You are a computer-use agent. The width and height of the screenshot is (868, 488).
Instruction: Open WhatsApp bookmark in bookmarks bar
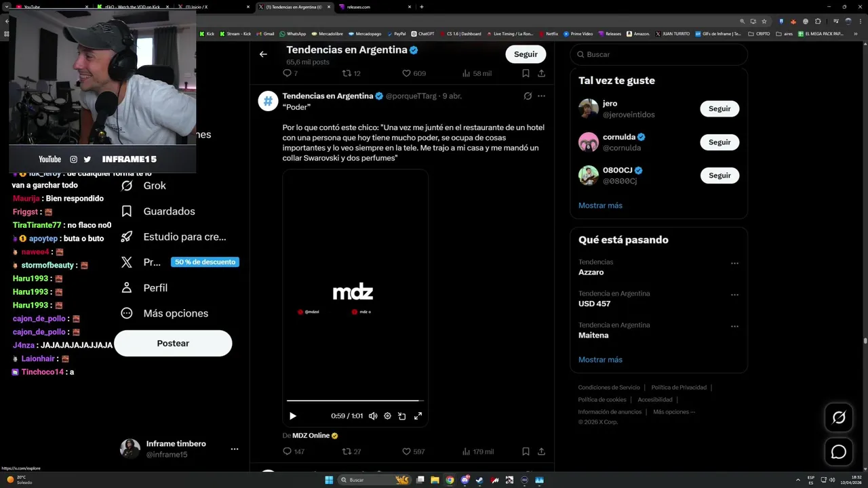click(x=292, y=33)
